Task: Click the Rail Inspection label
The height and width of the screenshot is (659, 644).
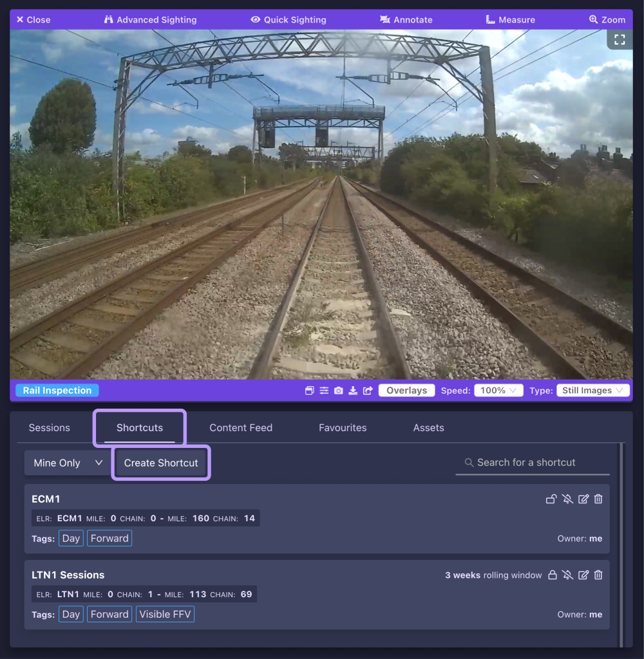Action: pyautogui.click(x=57, y=391)
